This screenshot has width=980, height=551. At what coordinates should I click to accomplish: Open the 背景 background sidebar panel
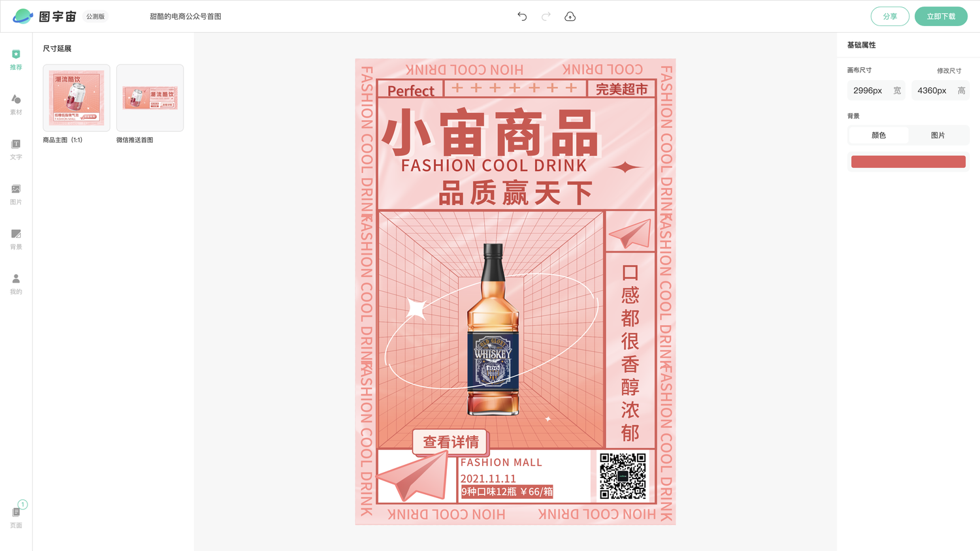point(16,240)
